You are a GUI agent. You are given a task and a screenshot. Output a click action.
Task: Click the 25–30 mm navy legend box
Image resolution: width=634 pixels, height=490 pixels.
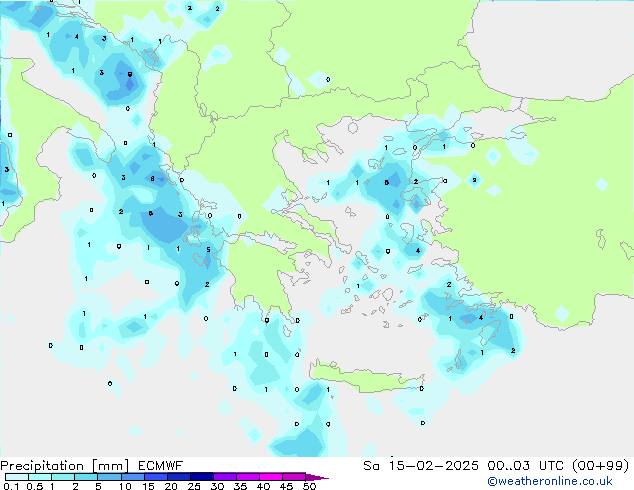pos(202,477)
